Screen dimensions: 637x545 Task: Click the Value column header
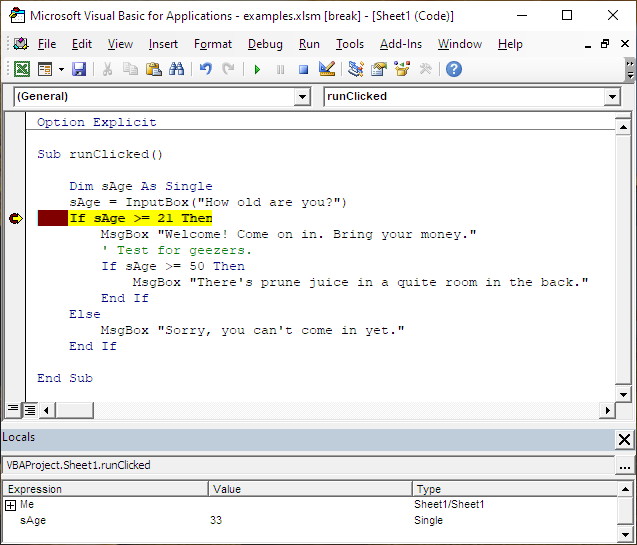[310, 489]
